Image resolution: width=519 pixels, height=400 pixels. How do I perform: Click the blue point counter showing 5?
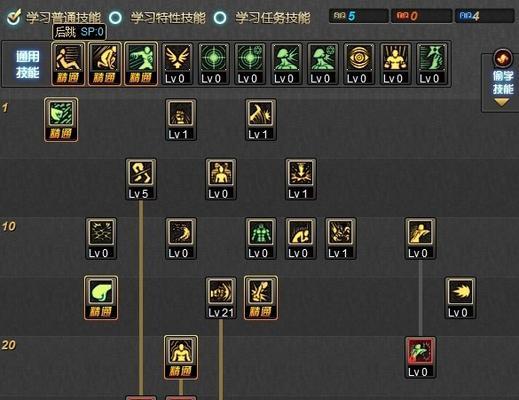(x=359, y=16)
